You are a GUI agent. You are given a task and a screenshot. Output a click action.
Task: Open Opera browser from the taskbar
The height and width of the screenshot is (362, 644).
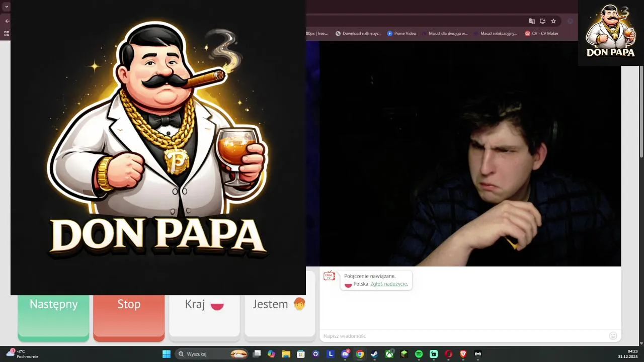coord(448,354)
